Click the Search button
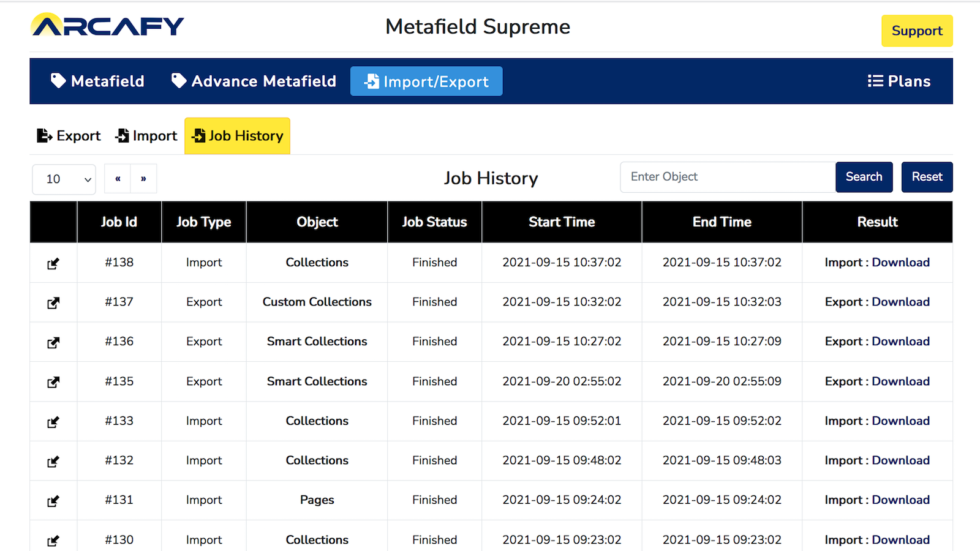The width and height of the screenshot is (980, 551). coord(864,177)
